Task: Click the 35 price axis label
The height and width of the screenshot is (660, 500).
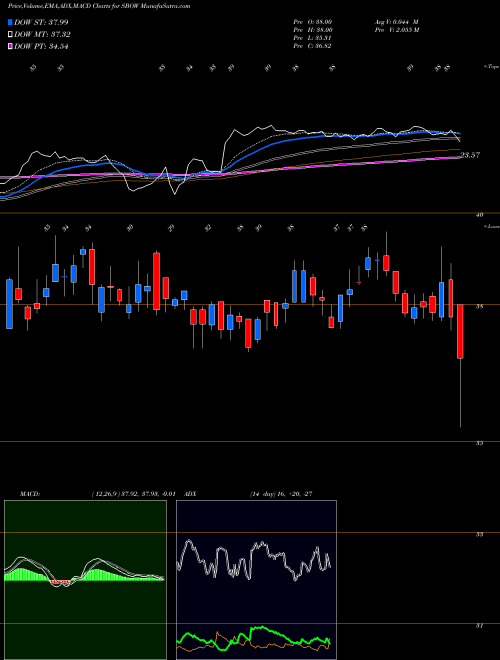Action: (479, 443)
